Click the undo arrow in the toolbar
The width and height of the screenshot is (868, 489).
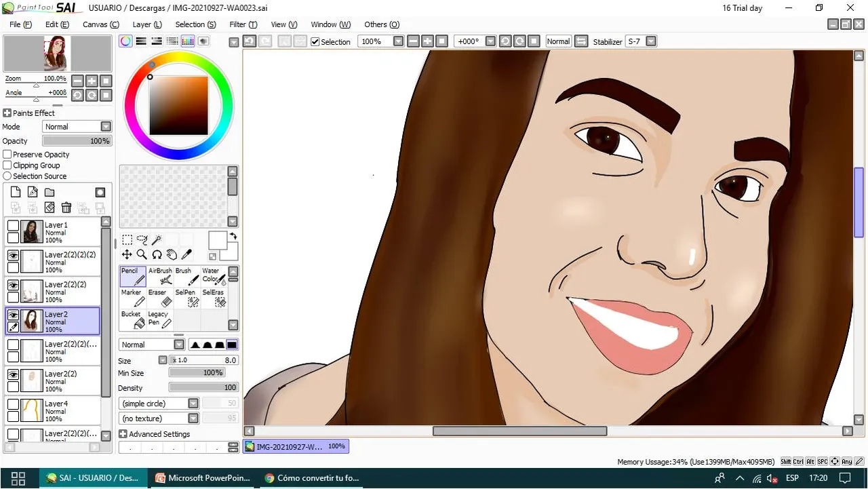249,41
